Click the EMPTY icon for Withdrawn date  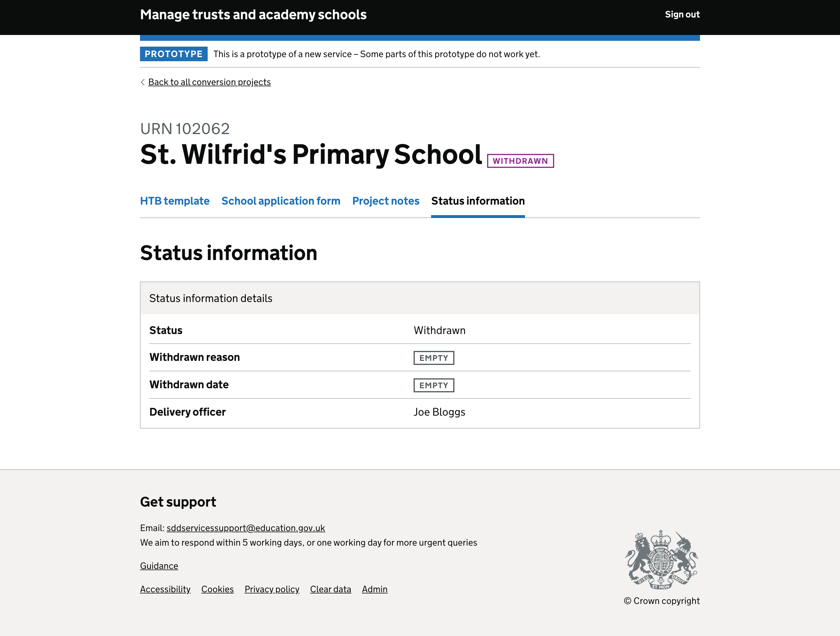click(x=434, y=385)
